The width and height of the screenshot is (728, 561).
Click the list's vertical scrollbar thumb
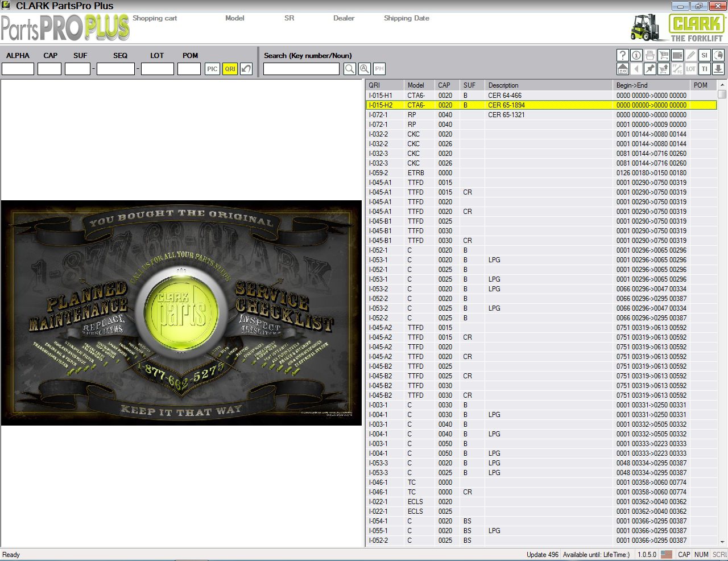[x=722, y=94]
